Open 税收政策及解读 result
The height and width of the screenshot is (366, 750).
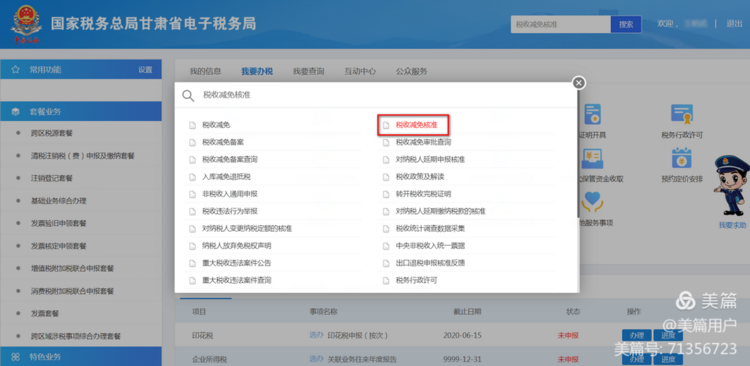pyautogui.click(x=419, y=177)
